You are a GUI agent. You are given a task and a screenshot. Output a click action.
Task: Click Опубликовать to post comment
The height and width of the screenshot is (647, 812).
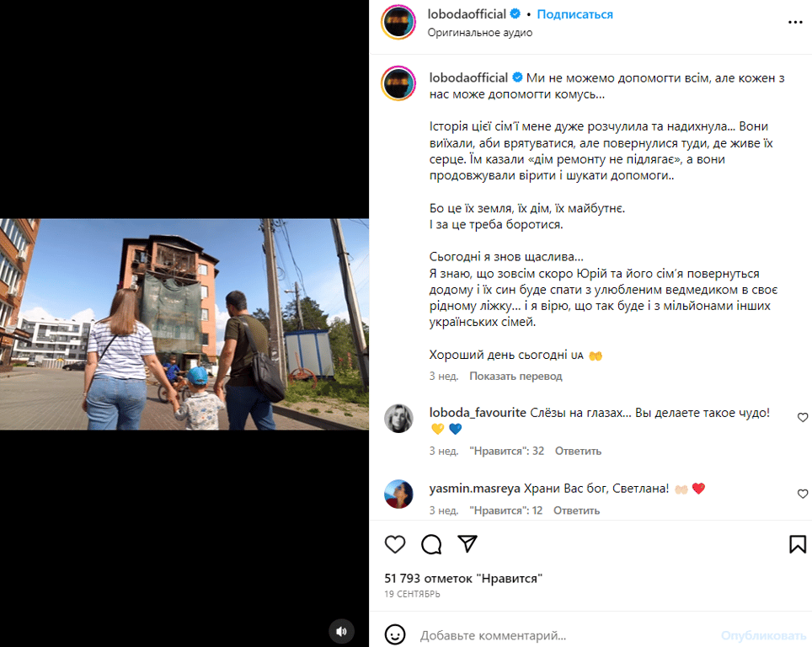click(x=764, y=635)
